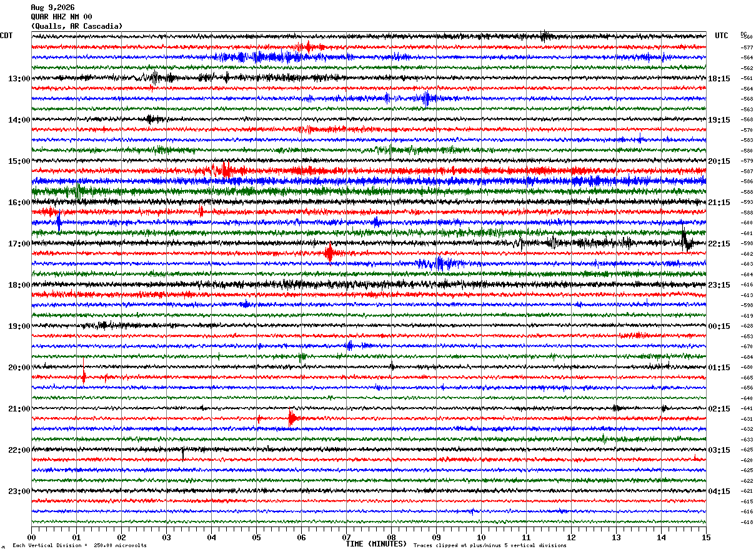Select the station code QUAR HHZ NM 00

61,17
